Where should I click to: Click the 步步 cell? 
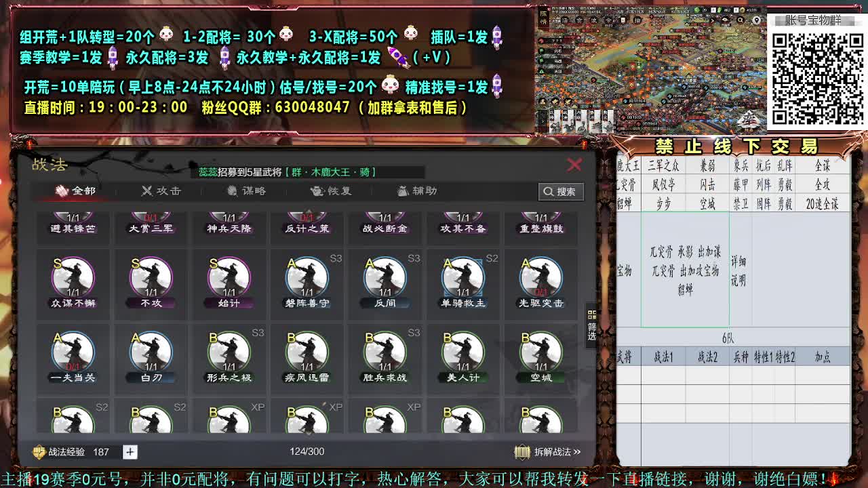coord(663,203)
